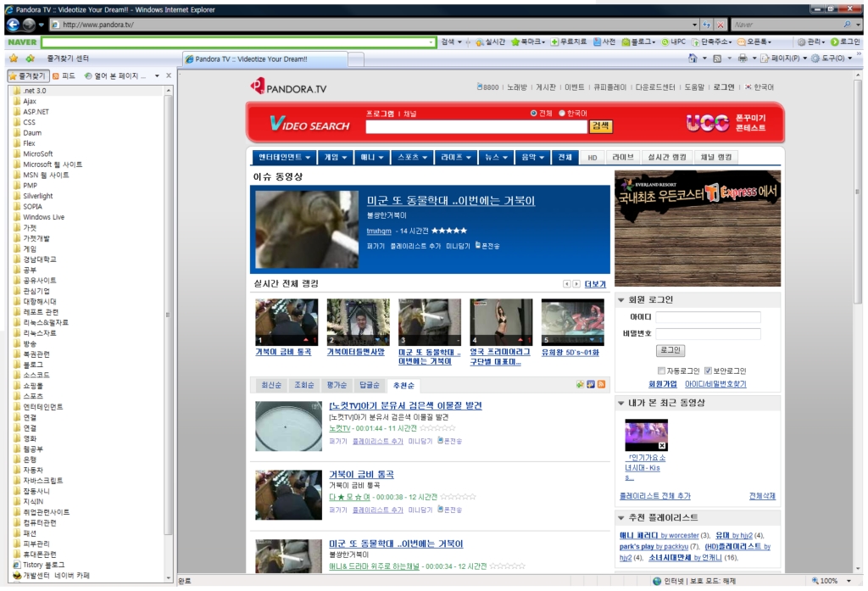Select the Pandora TV browser tab
The height and width of the screenshot is (591, 868).
pyautogui.click(x=265, y=59)
